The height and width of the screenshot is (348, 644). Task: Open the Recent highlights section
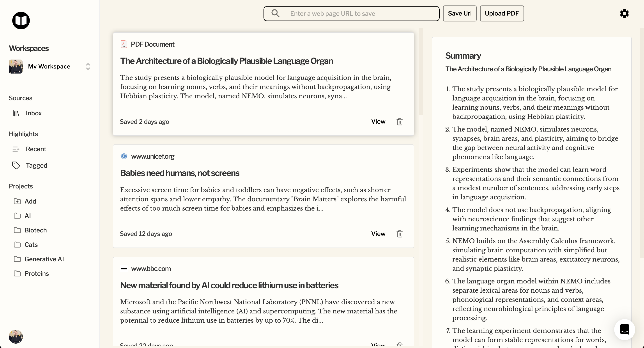click(36, 149)
